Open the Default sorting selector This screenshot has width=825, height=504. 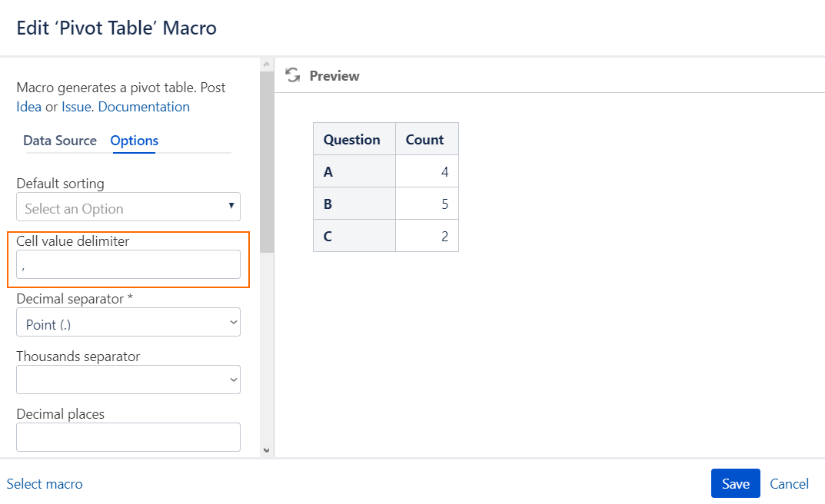click(x=128, y=207)
